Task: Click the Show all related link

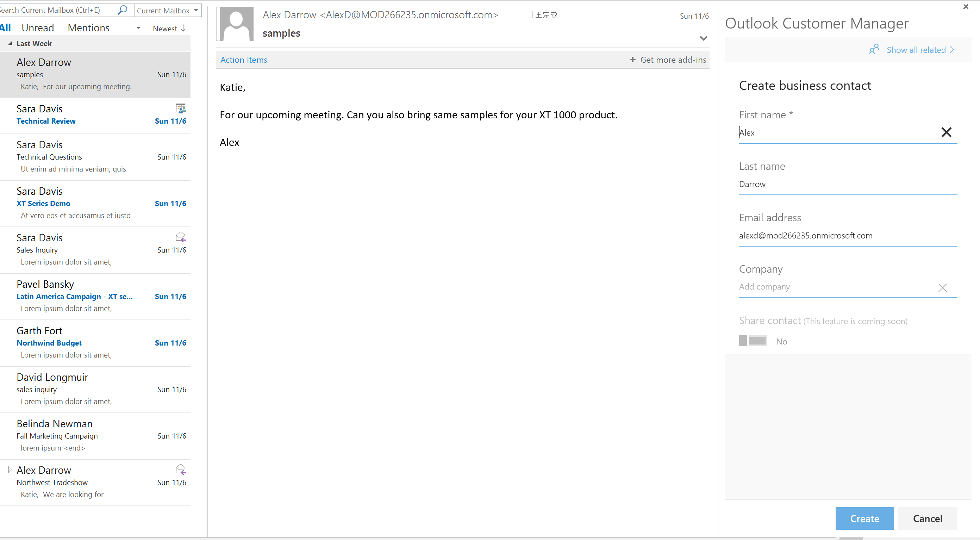Action: pos(920,50)
